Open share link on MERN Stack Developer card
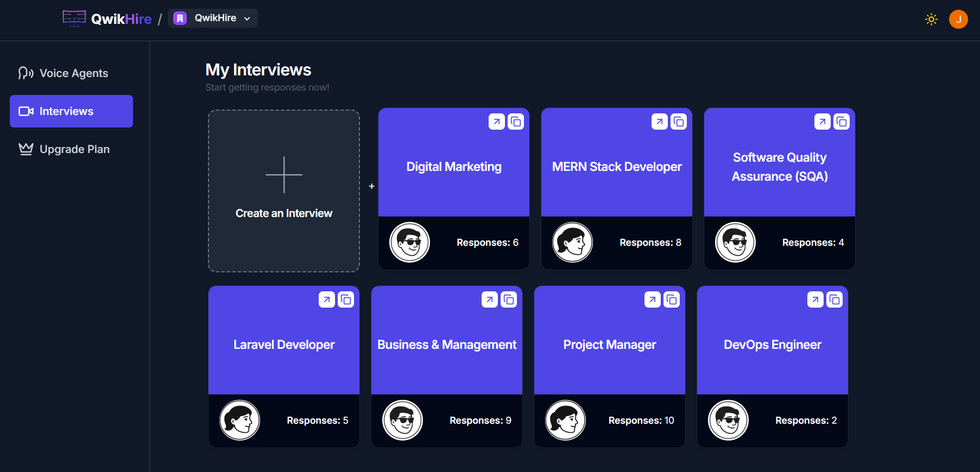This screenshot has width=980, height=472. pos(660,122)
